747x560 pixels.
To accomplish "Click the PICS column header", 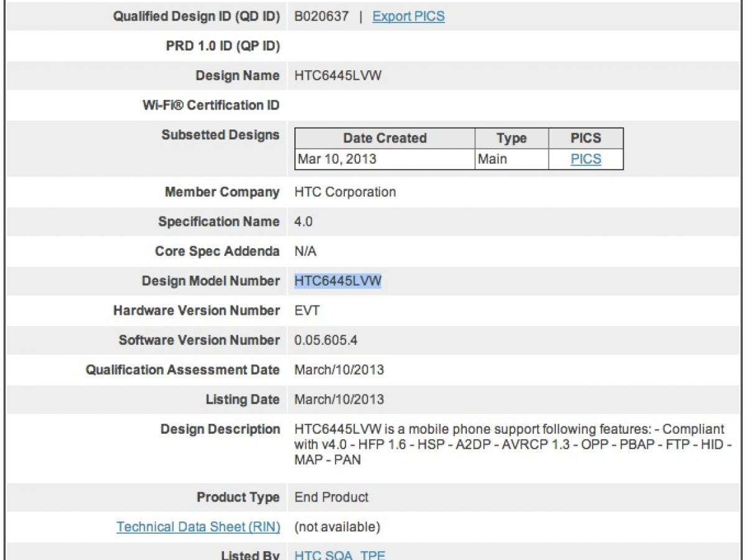I will [x=586, y=138].
